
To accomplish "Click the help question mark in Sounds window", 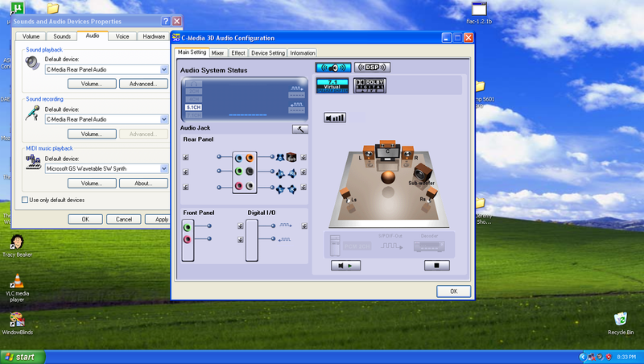I will point(166,22).
